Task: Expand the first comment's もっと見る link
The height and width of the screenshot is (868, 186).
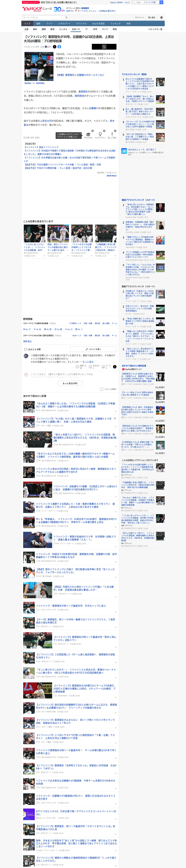Action: point(88,362)
